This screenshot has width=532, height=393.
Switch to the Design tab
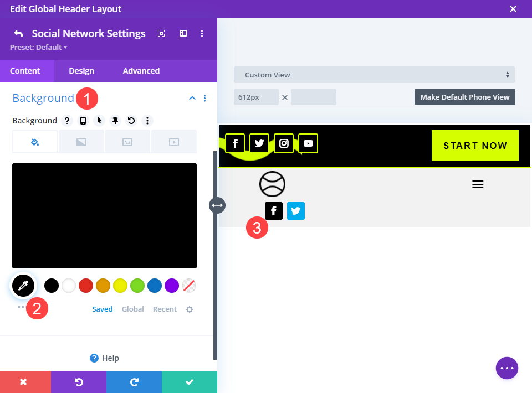click(81, 71)
